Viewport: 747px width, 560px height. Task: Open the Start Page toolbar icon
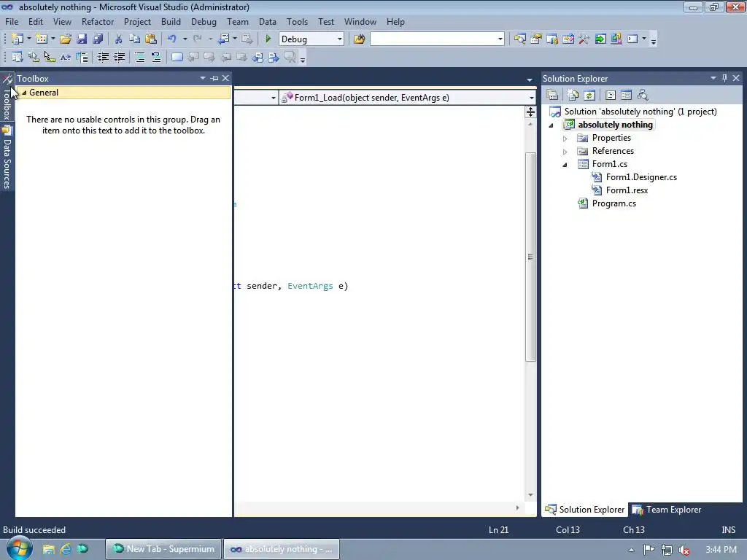pyautogui.click(x=600, y=39)
